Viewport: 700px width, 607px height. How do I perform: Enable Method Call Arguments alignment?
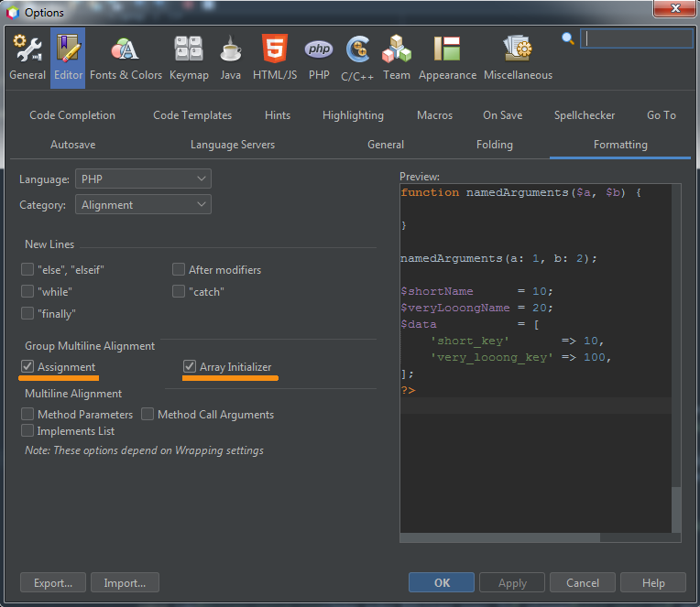coord(148,414)
